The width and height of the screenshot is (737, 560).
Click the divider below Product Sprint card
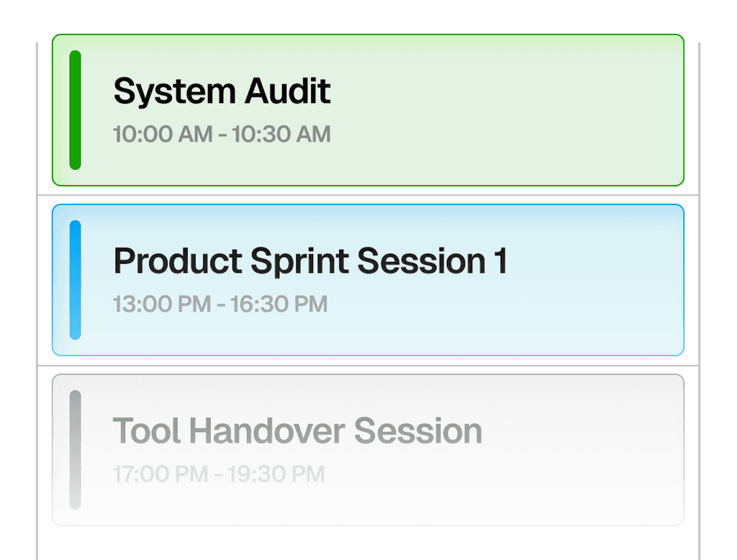(368, 365)
